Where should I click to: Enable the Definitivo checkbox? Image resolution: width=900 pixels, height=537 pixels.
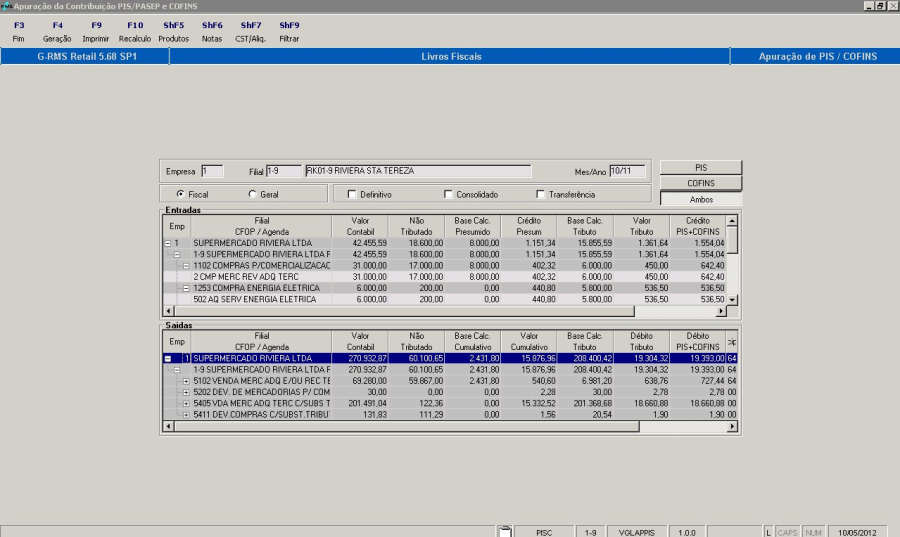click(x=351, y=194)
